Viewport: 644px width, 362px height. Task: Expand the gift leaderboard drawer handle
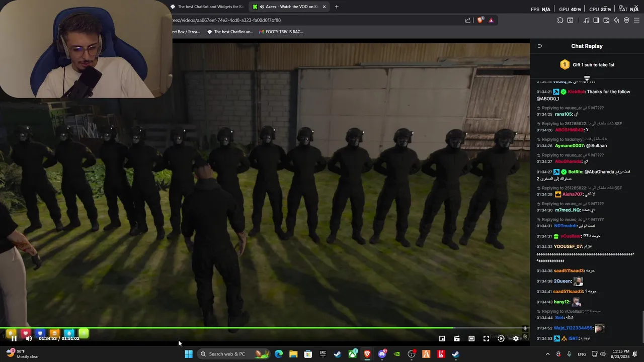point(587,78)
